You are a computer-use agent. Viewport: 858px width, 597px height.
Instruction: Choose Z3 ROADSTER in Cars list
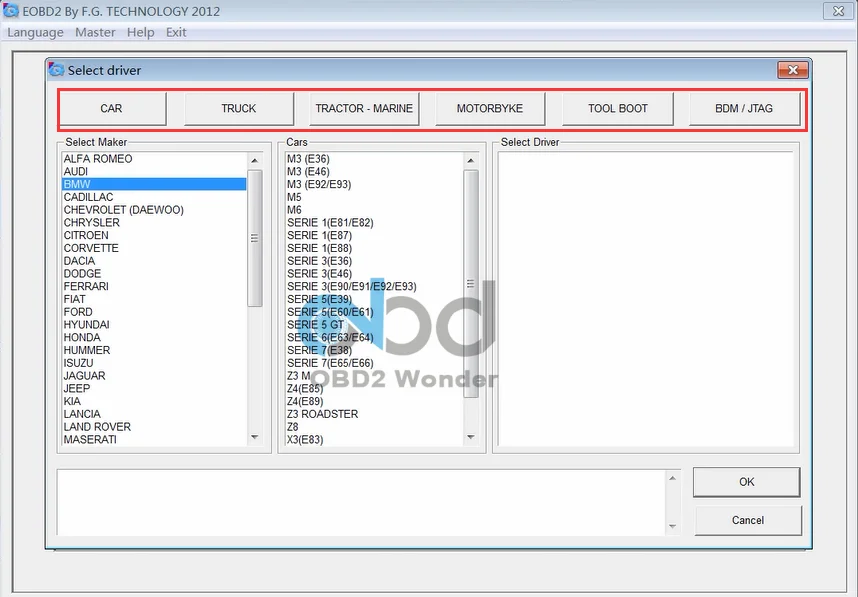click(374, 414)
